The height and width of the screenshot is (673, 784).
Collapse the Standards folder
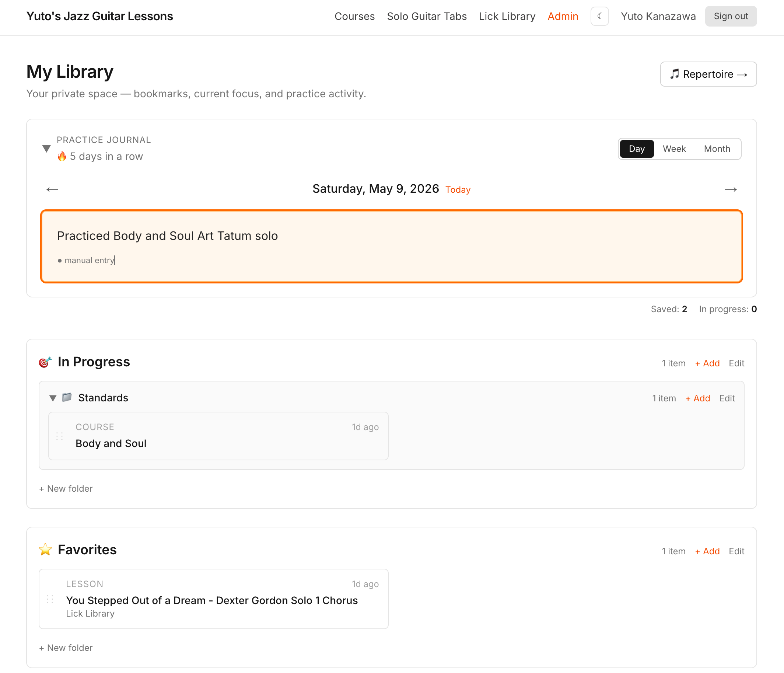(x=53, y=398)
